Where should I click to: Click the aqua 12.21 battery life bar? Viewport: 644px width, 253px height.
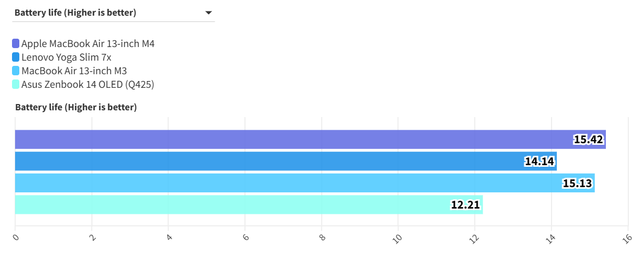pos(230,204)
